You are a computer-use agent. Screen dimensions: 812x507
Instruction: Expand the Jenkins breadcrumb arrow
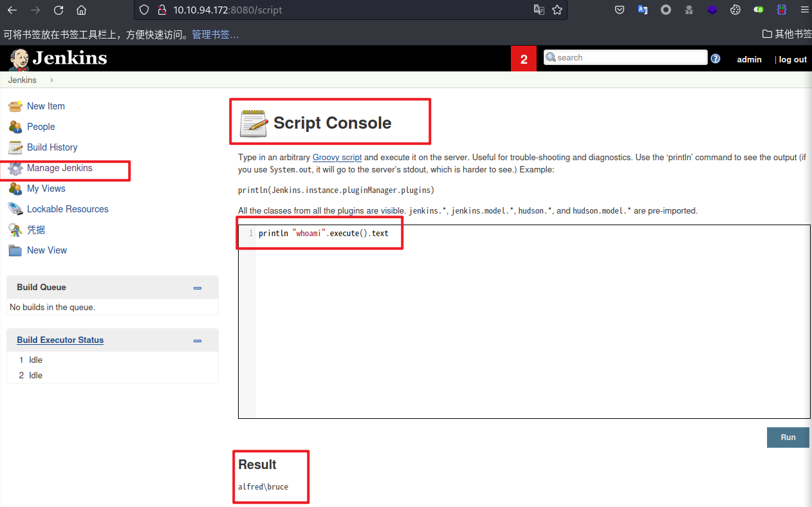(x=51, y=80)
